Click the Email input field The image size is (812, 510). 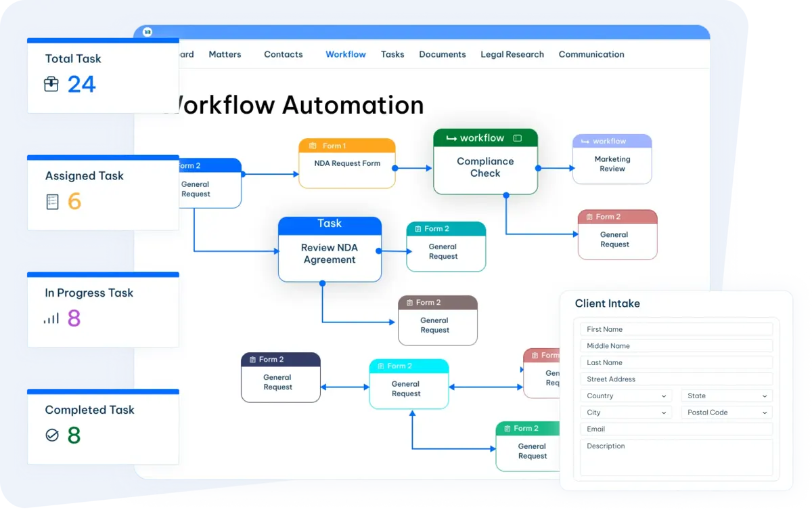(x=677, y=429)
